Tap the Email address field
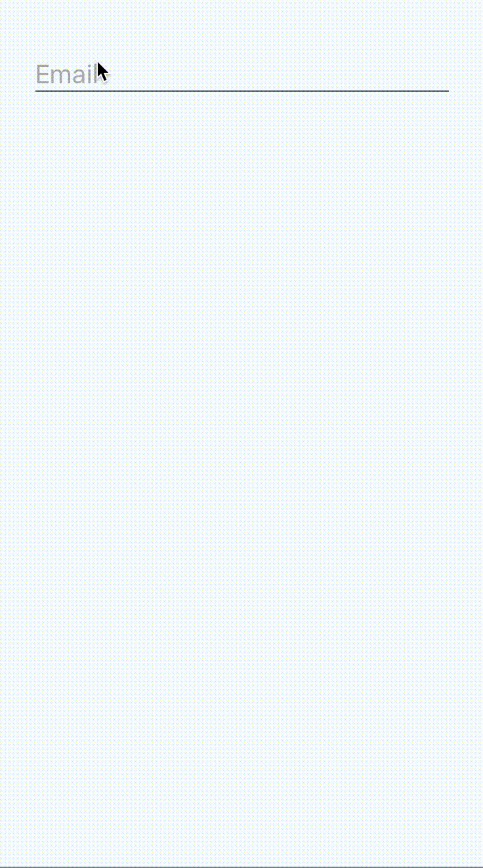 241,75
